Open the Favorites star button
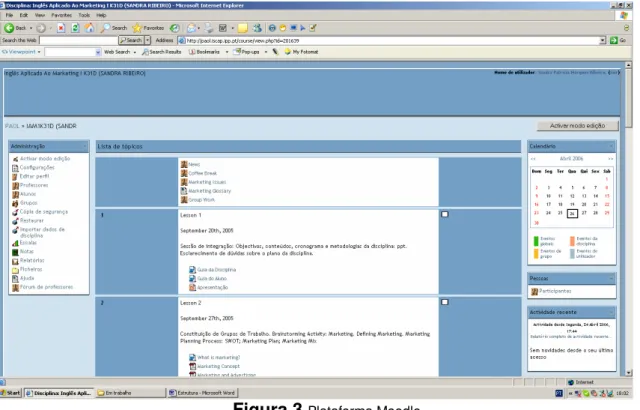Screen dimensions: 640x410 pyautogui.click(x=148, y=28)
